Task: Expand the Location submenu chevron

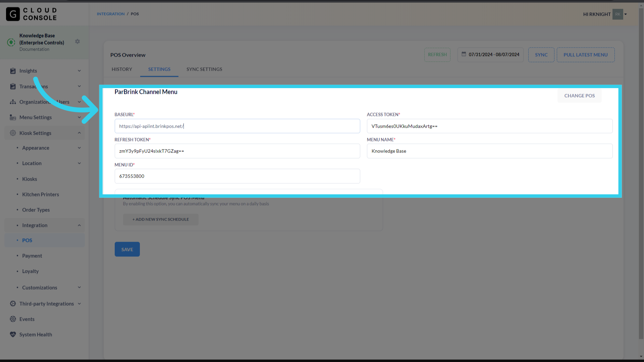Action: pos(79,163)
